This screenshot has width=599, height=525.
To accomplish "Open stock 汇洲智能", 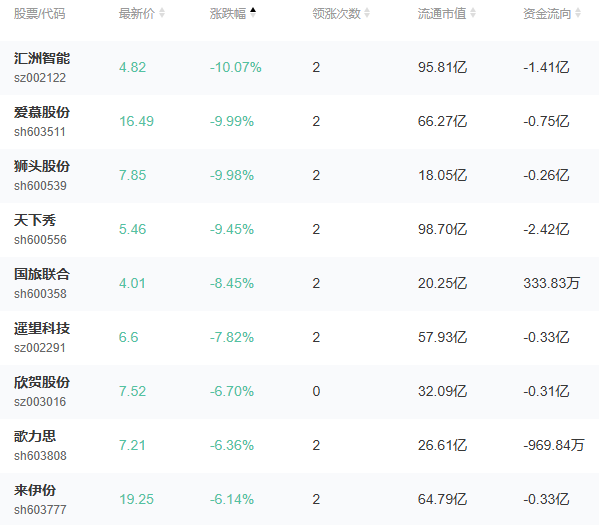I will pyautogui.click(x=42, y=58).
